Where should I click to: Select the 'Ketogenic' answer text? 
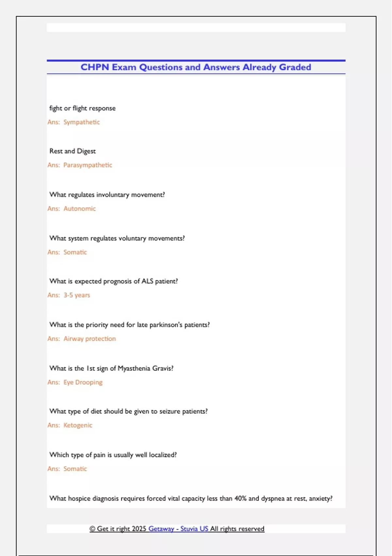point(78,426)
